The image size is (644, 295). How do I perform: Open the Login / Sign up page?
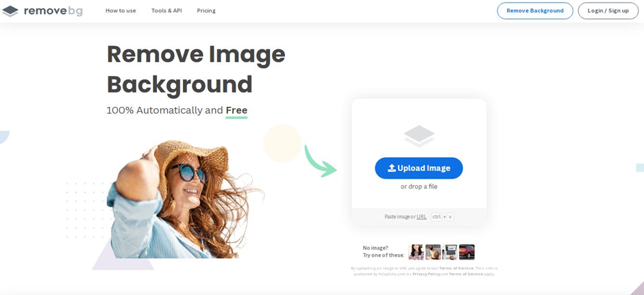[608, 11]
